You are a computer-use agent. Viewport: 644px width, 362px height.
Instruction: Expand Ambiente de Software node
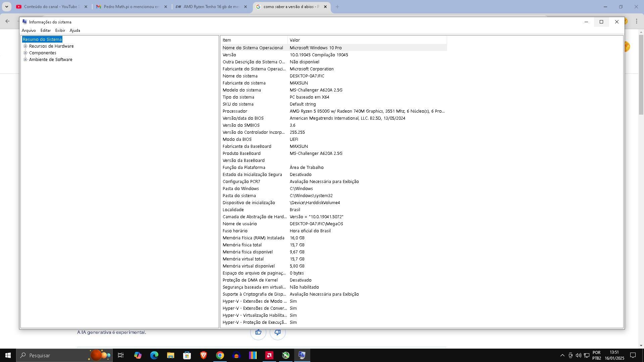coord(25,60)
